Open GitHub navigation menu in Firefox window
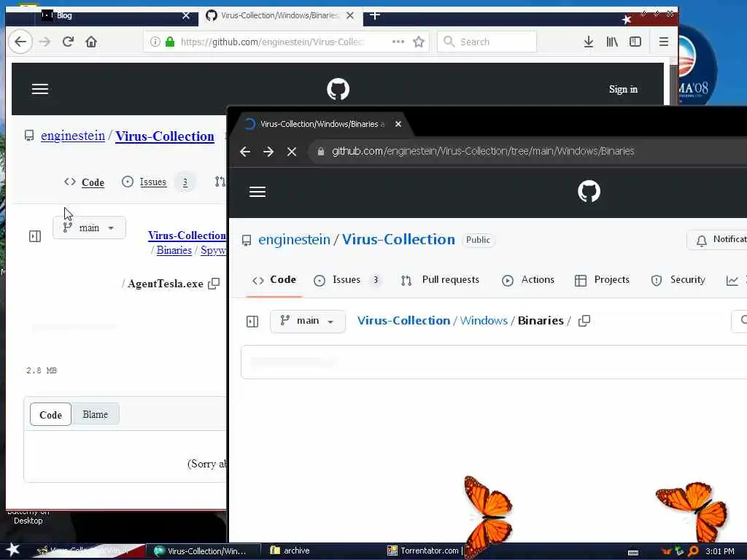747x560 pixels. pos(40,89)
